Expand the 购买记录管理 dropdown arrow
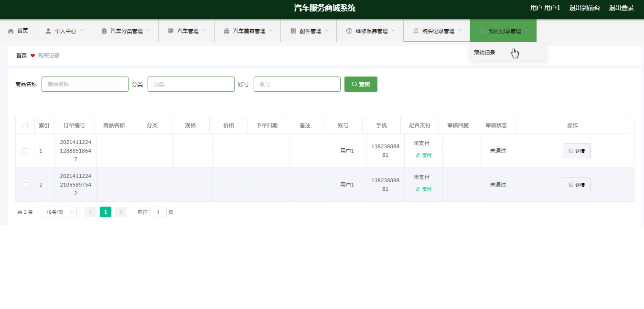The height and width of the screenshot is (309, 644). coord(460,31)
